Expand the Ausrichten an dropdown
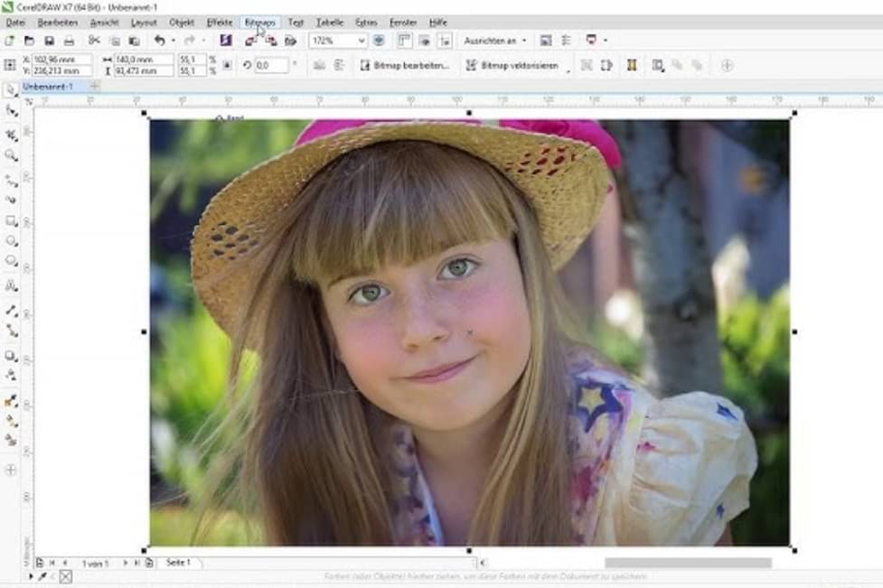Screen dimensions: 883x588 (524, 41)
